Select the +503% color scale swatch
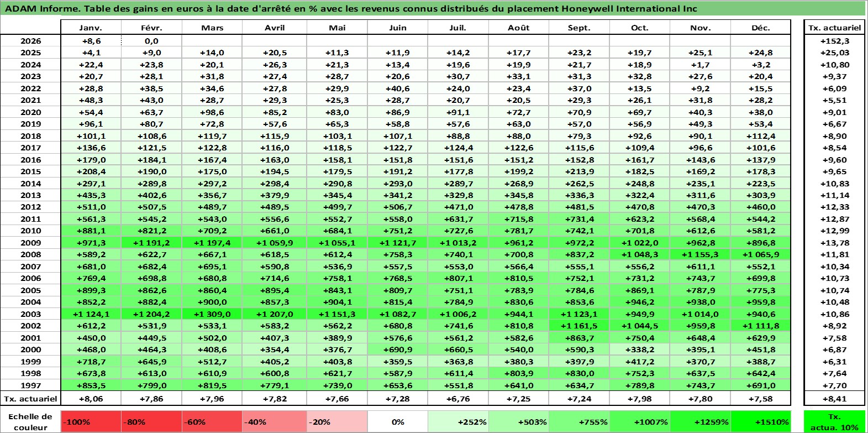868x433 pixels. [519, 421]
